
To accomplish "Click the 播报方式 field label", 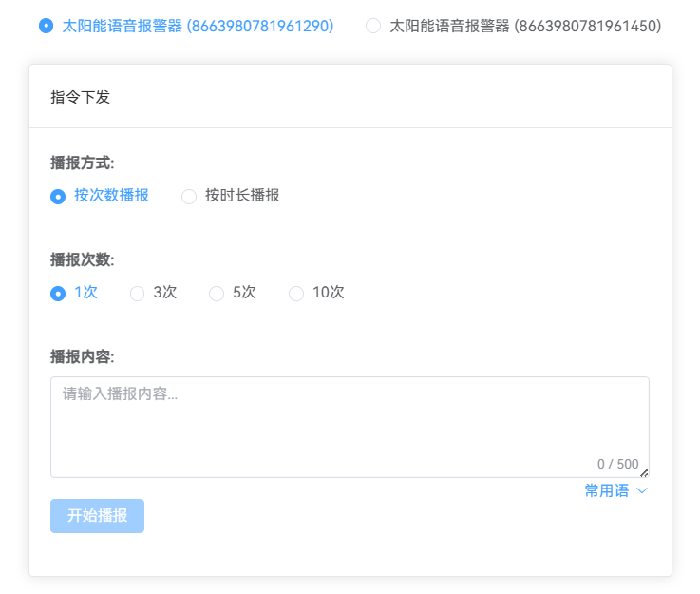I will (x=82, y=163).
